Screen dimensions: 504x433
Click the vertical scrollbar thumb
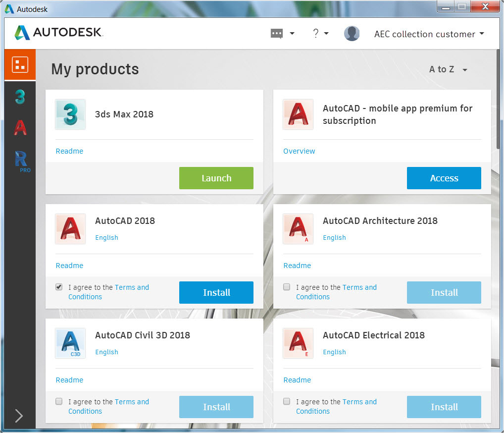click(498, 99)
